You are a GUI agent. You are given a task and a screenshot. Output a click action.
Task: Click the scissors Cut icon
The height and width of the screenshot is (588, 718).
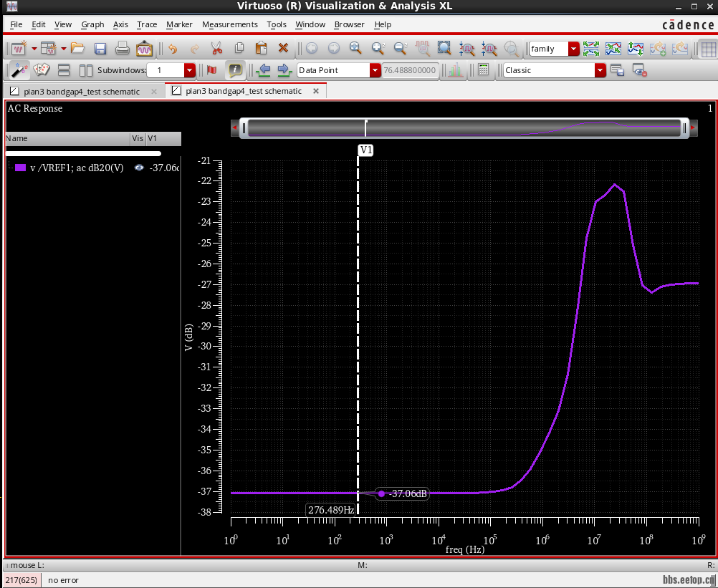[x=216, y=49]
